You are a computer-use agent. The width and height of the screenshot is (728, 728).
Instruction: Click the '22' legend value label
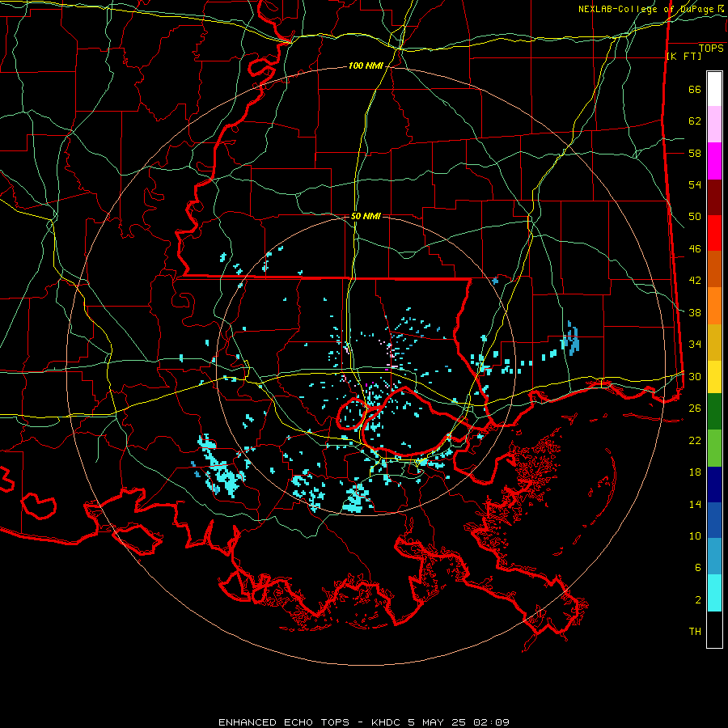(x=695, y=440)
